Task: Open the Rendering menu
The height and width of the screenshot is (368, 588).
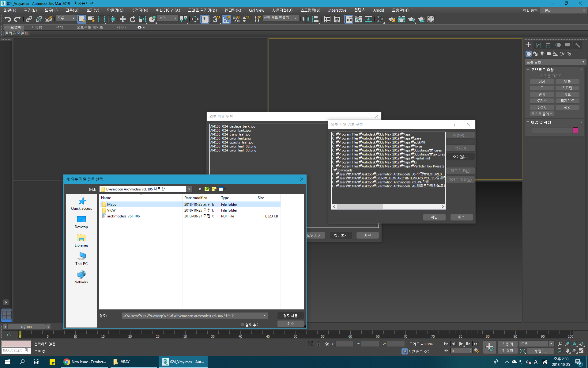Action: pos(233,10)
